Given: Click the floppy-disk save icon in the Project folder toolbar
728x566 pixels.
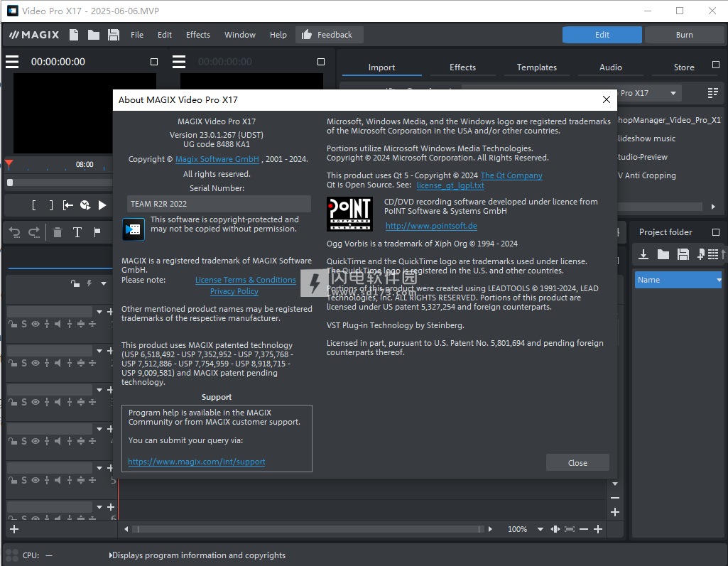Looking at the screenshot, I should point(683,254).
